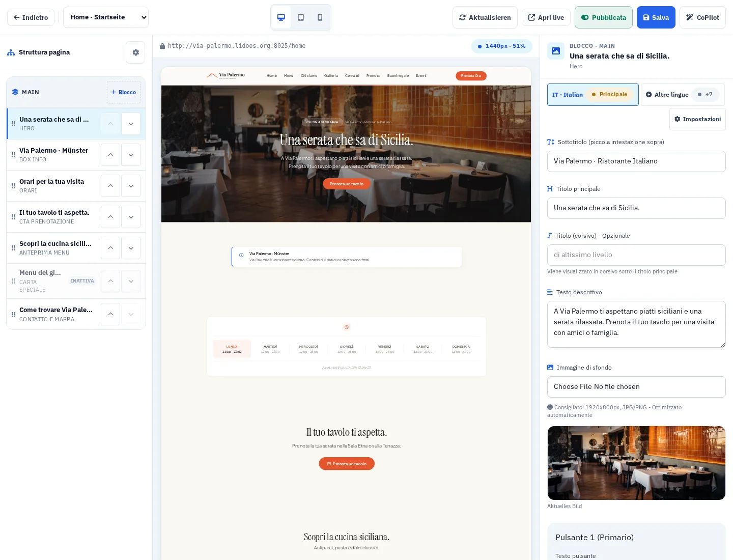The height and width of the screenshot is (560, 733).
Task: Move Il tuo tavolo ti aspetta block down
Action: pyautogui.click(x=131, y=217)
